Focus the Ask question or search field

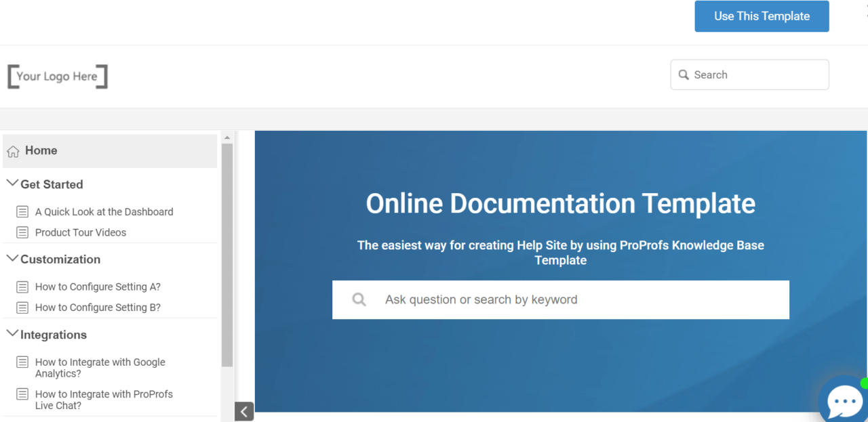click(576, 299)
